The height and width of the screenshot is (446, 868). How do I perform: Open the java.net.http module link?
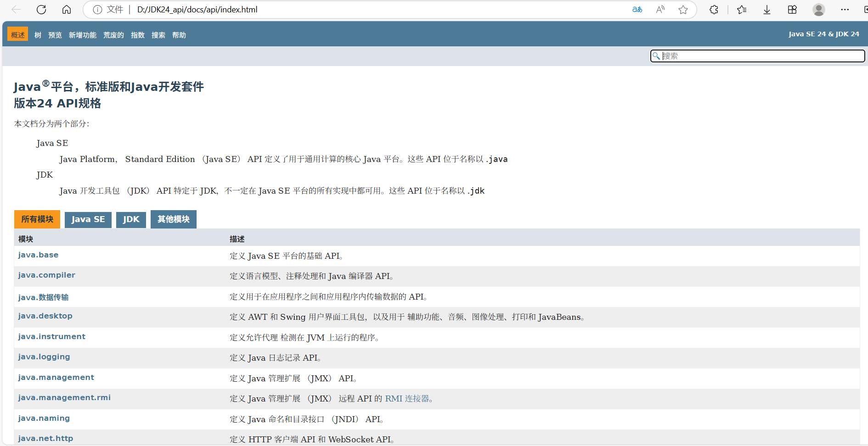point(45,438)
